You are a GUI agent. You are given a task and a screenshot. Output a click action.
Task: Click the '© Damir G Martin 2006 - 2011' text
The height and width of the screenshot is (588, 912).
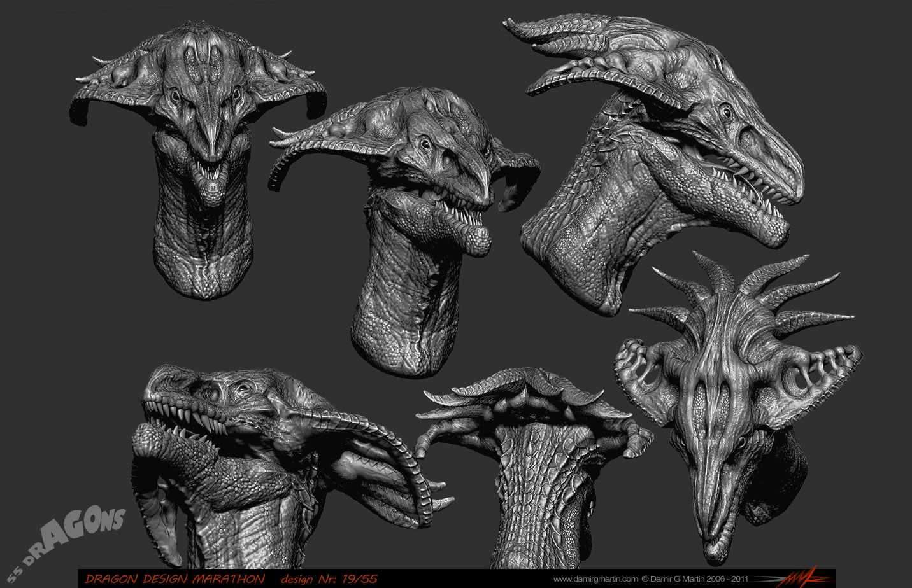click(x=695, y=579)
